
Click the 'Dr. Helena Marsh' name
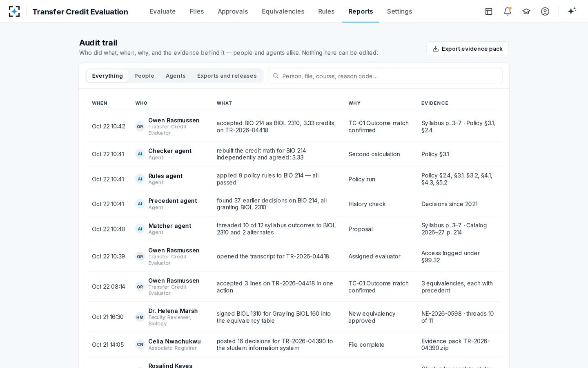pyautogui.click(x=173, y=311)
